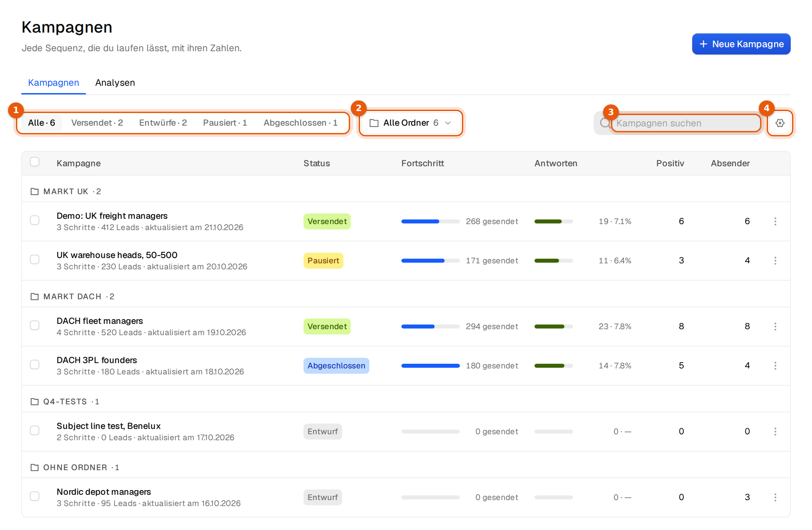Image resolution: width=812 pixels, height=530 pixels.
Task: Open the Nordic depot managers campaign
Action: pyautogui.click(x=104, y=491)
